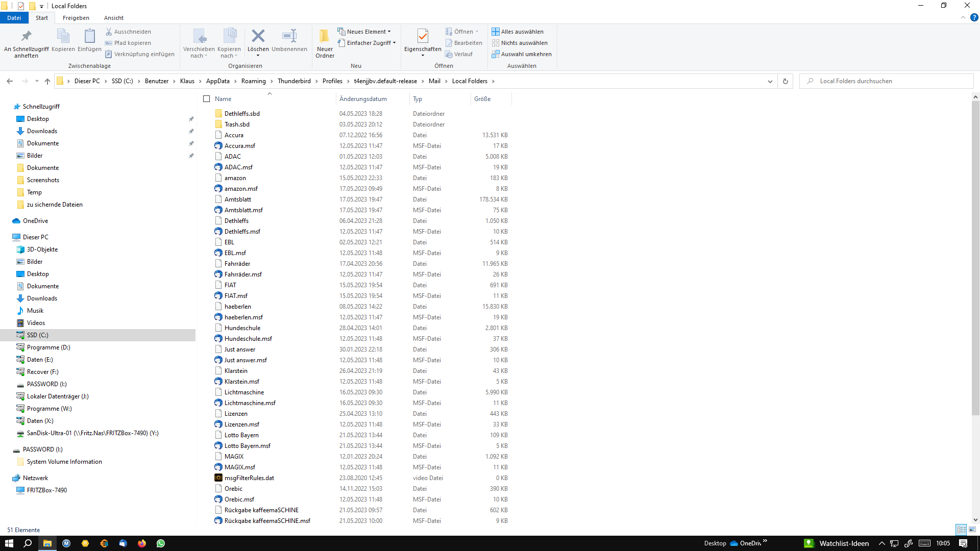Tick the select-all checkbox in Name header
The height and width of the screenshot is (551, 980).
[x=207, y=99]
